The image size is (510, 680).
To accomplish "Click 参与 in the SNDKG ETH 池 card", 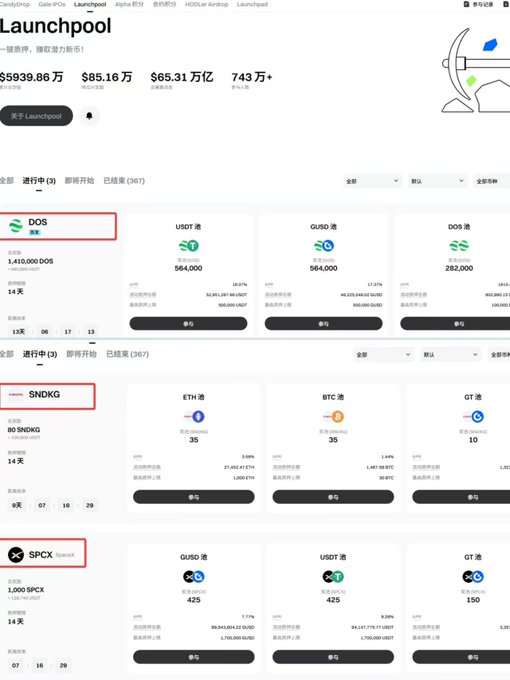I will pos(194,497).
